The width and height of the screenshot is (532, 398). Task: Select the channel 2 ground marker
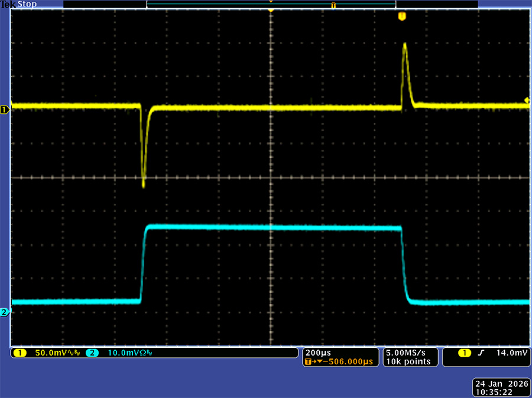coord(5,312)
